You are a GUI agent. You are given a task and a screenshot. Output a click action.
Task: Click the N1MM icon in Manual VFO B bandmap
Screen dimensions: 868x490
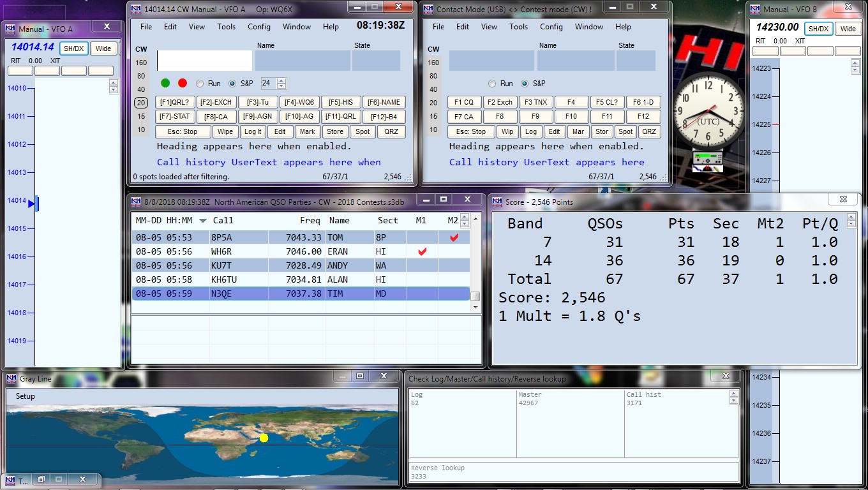[755, 9]
